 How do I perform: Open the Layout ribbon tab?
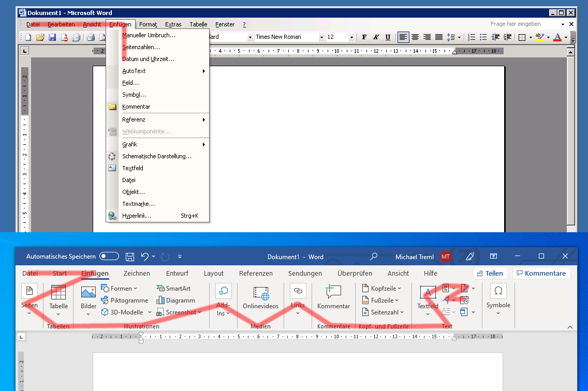tap(214, 273)
